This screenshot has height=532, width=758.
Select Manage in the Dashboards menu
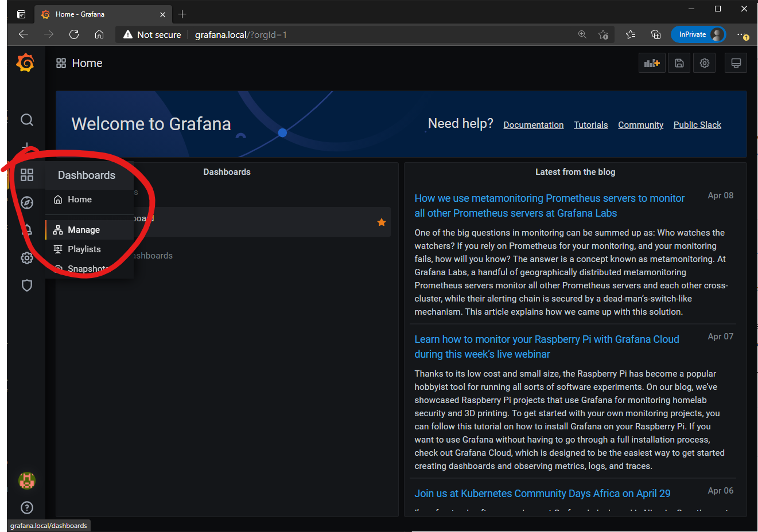click(x=90, y=230)
